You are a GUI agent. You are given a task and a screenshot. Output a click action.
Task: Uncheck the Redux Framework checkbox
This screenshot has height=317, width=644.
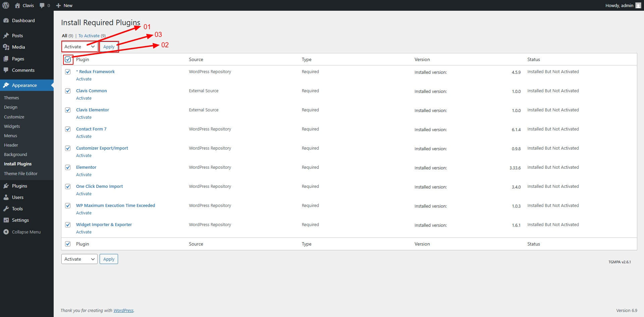click(68, 72)
